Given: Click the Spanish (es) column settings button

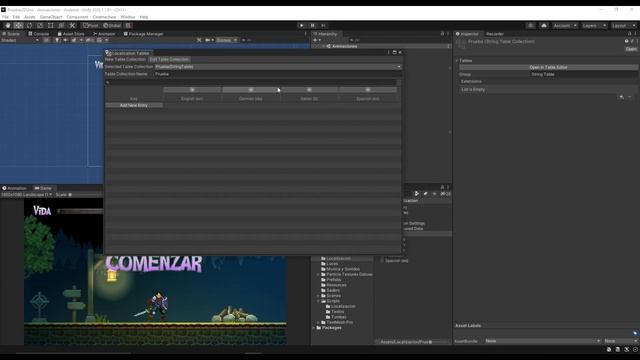Looking at the screenshot, I should pos(368,90).
